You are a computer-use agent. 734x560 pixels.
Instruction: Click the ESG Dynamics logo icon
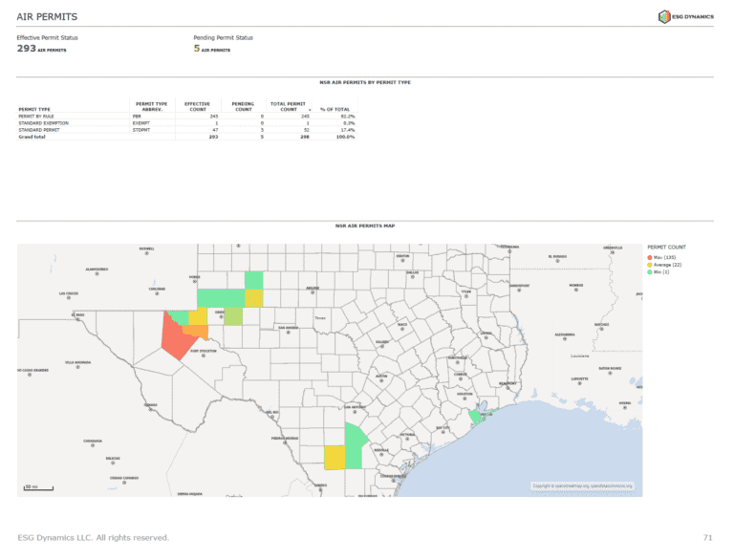(664, 17)
